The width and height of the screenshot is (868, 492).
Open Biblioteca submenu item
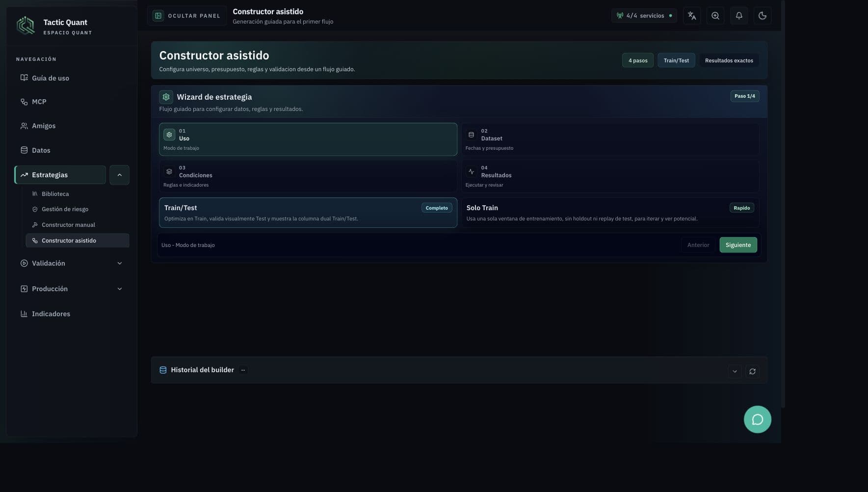coord(78,194)
